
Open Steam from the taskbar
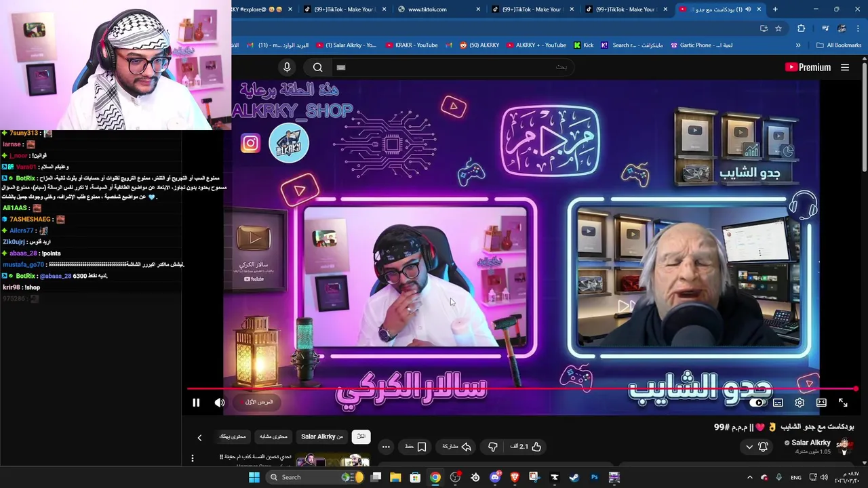[x=574, y=477]
